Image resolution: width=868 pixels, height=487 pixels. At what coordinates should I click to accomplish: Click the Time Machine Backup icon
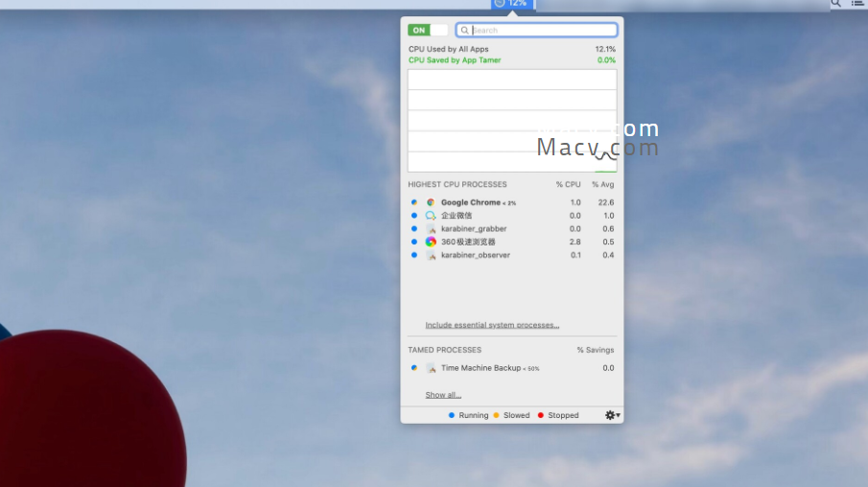point(431,368)
